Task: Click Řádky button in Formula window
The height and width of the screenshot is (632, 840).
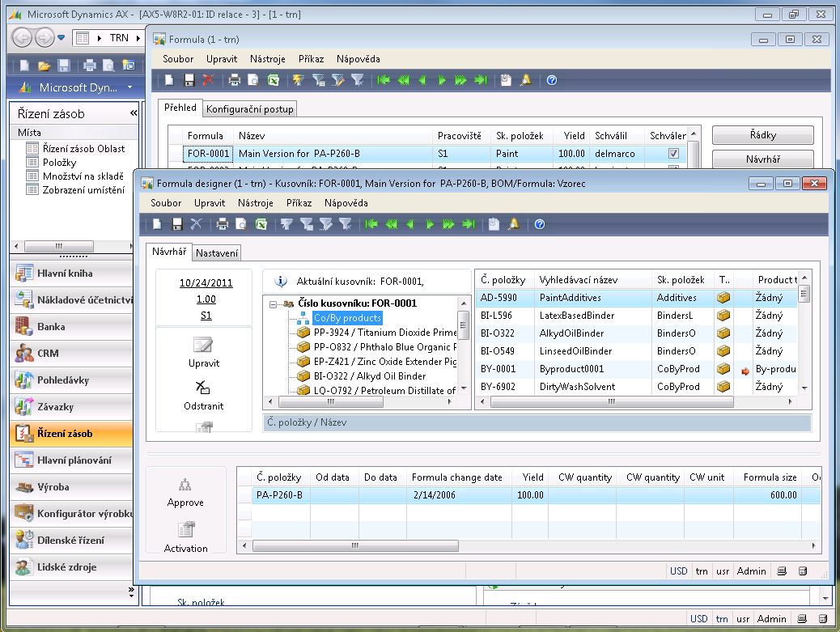Action: pyautogui.click(x=763, y=135)
